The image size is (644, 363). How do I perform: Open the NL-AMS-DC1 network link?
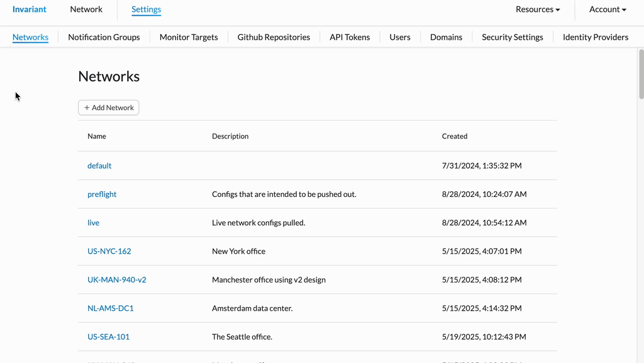coord(111,308)
